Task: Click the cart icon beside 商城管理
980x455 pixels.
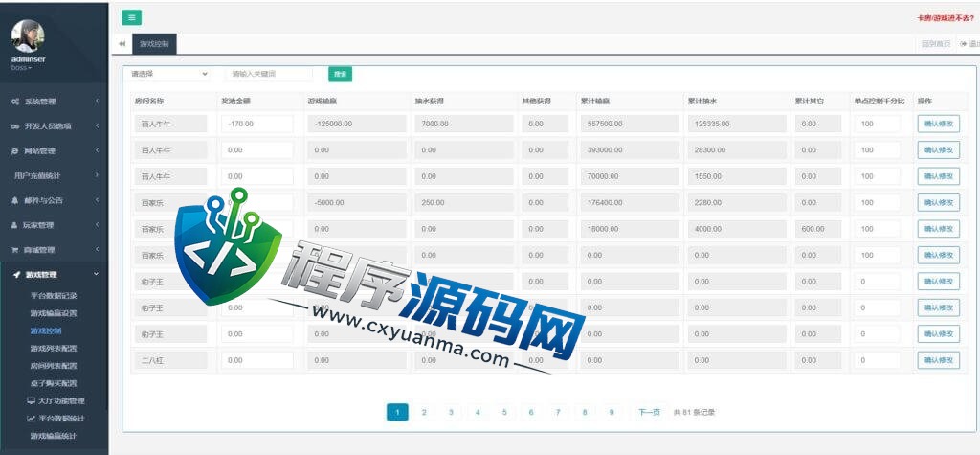Action: click(15, 250)
